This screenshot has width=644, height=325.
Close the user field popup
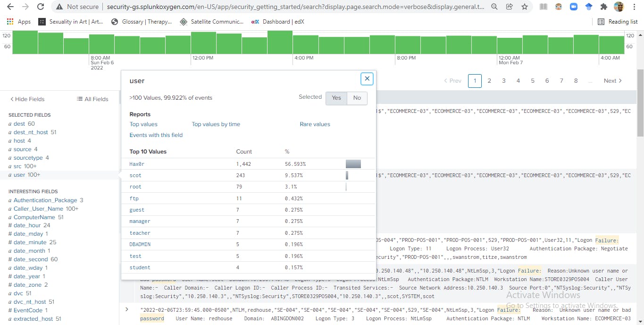coord(367,79)
